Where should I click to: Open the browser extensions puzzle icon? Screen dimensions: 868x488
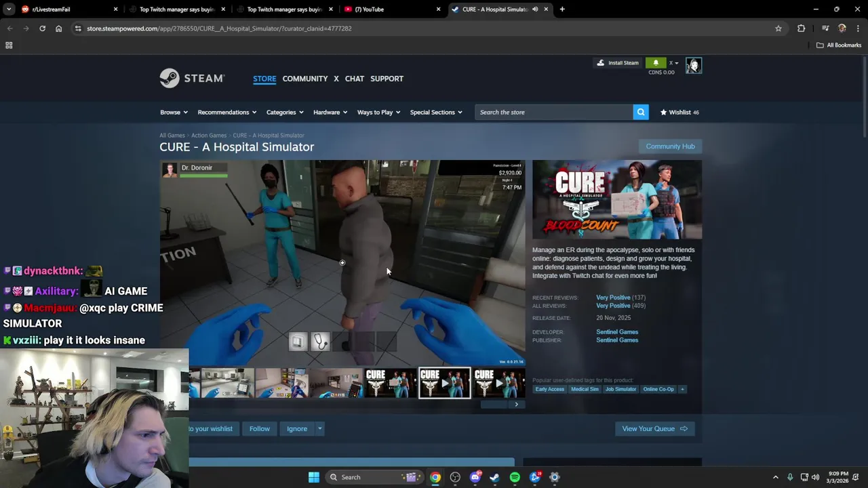(x=802, y=28)
